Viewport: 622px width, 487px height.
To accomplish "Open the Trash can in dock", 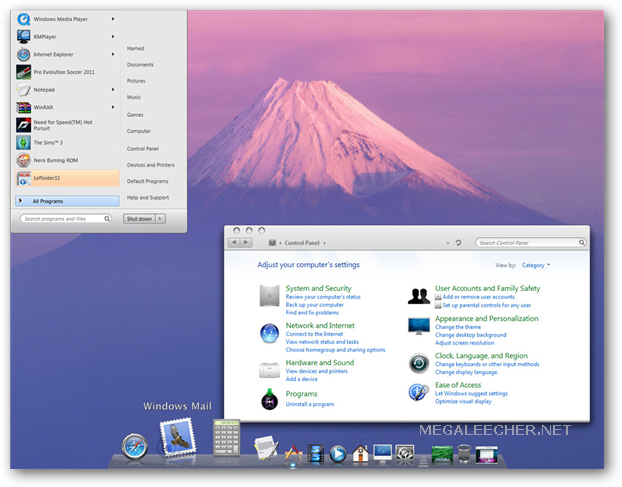I will point(464,454).
